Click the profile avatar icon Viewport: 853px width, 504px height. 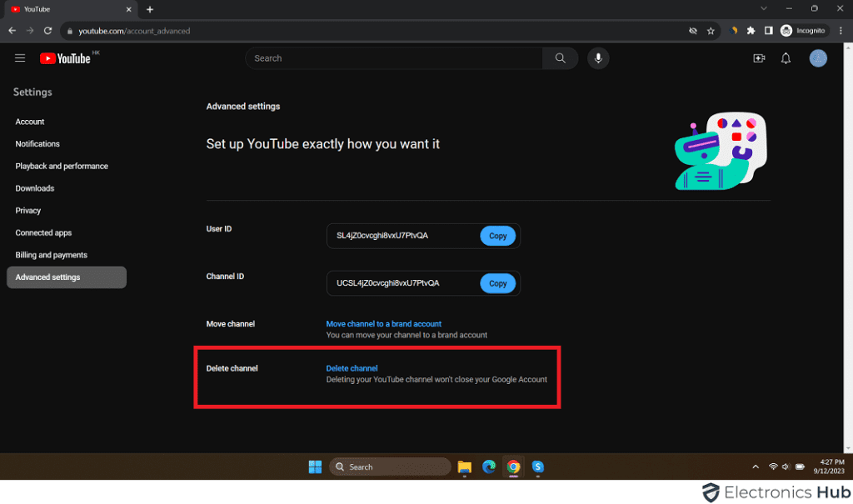818,58
